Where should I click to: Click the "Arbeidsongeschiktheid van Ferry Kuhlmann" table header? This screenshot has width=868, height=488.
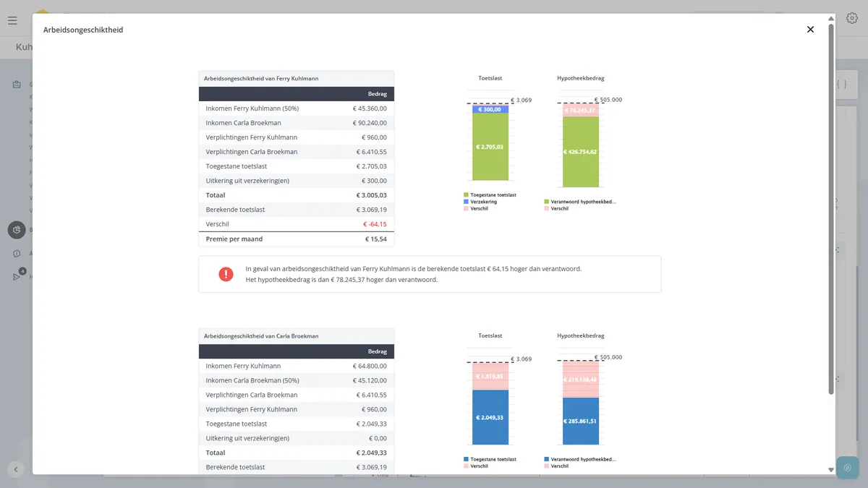[x=297, y=78]
